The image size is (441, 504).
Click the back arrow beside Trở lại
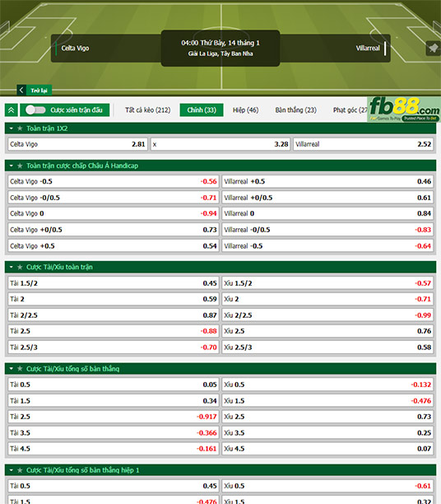[x=21, y=90]
